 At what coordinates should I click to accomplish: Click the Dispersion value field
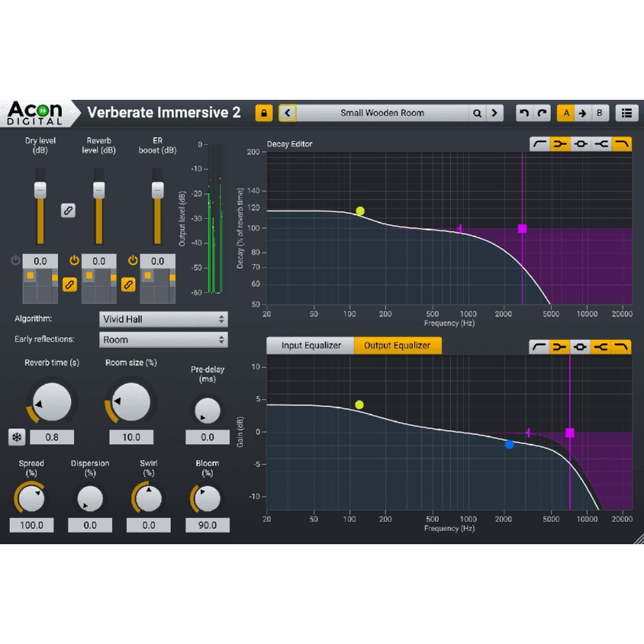(90, 526)
